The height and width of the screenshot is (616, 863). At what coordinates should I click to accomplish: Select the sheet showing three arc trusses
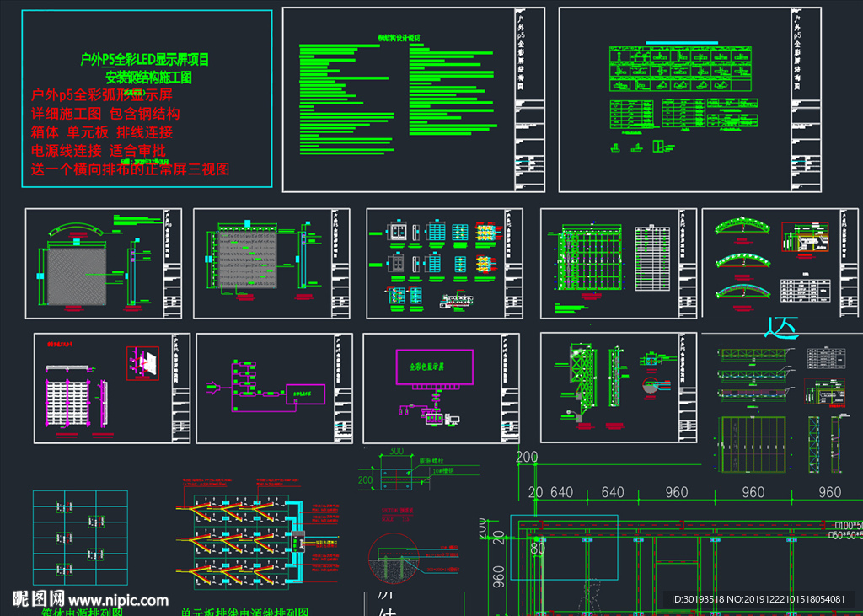(x=780, y=263)
